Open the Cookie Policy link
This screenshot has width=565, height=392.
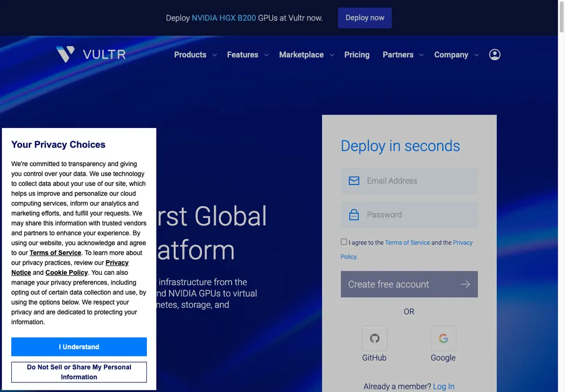tap(66, 272)
